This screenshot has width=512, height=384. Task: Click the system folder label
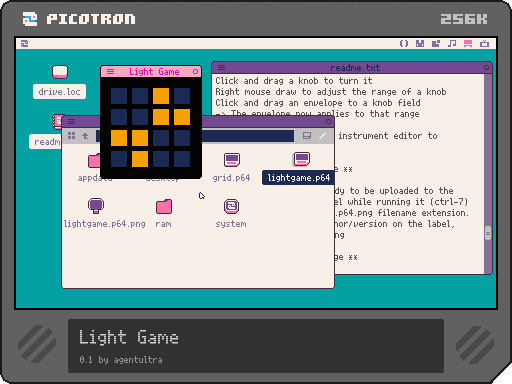231,224
